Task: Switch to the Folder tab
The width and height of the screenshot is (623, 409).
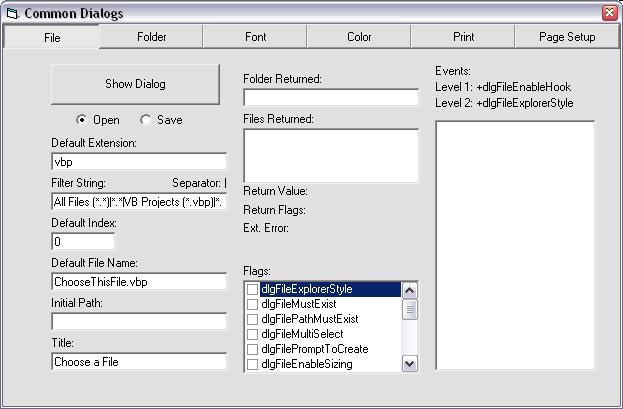Action: point(152,37)
